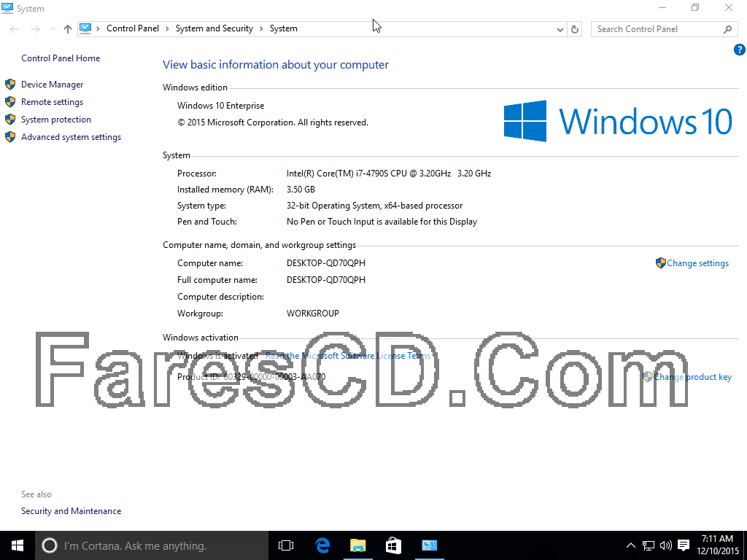Open the Help question mark icon

coord(740,50)
